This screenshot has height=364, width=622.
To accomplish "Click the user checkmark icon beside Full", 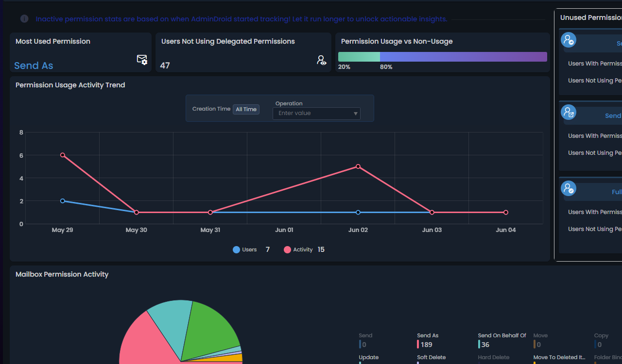I will pos(569,188).
